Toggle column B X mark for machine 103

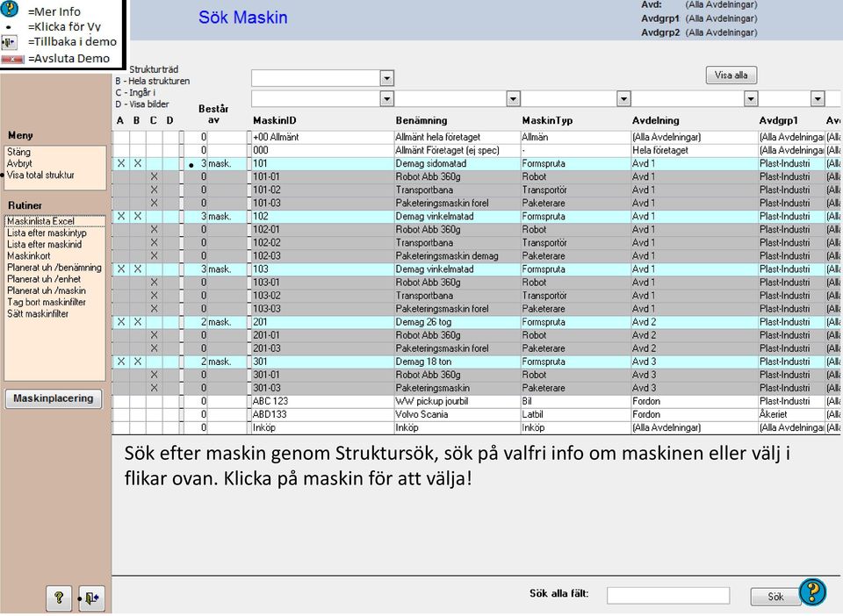pyautogui.click(x=138, y=269)
